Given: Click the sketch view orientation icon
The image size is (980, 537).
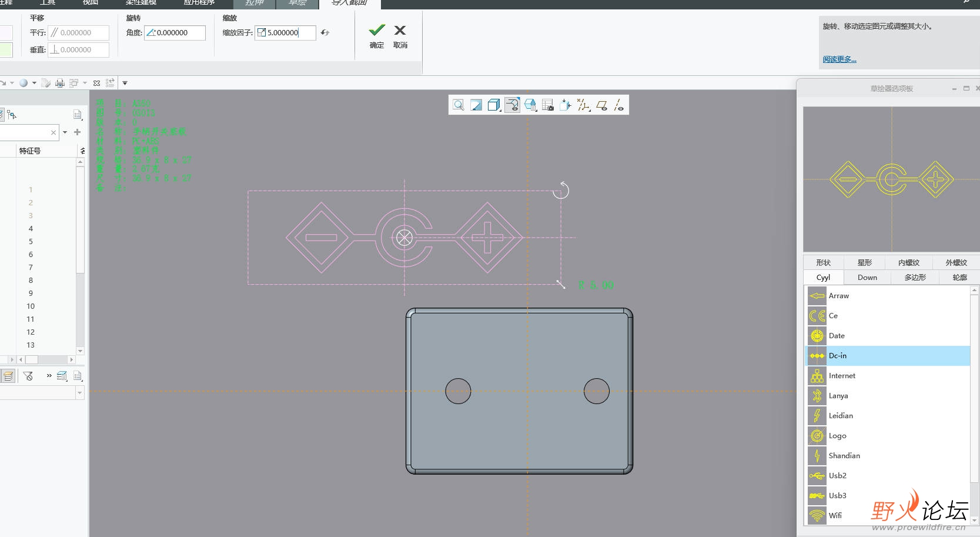Looking at the screenshot, I should (566, 105).
